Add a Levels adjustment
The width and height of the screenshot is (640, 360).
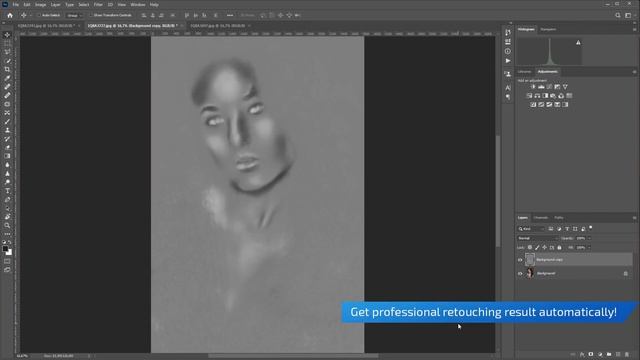point(541,87)
